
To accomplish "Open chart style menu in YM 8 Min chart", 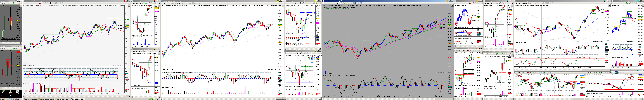I will 14,3.
